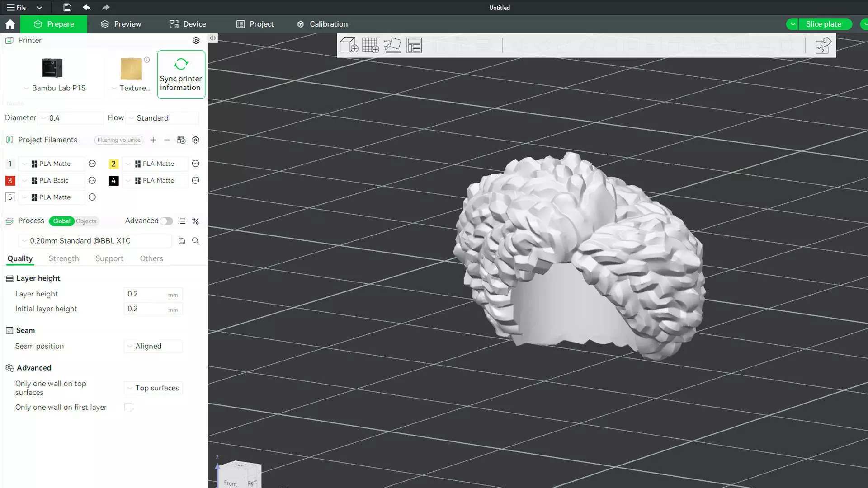Viewport: 868px width, 488px height.
Task: Click the Arrange all objects icon
Action: tap(414, 45)
